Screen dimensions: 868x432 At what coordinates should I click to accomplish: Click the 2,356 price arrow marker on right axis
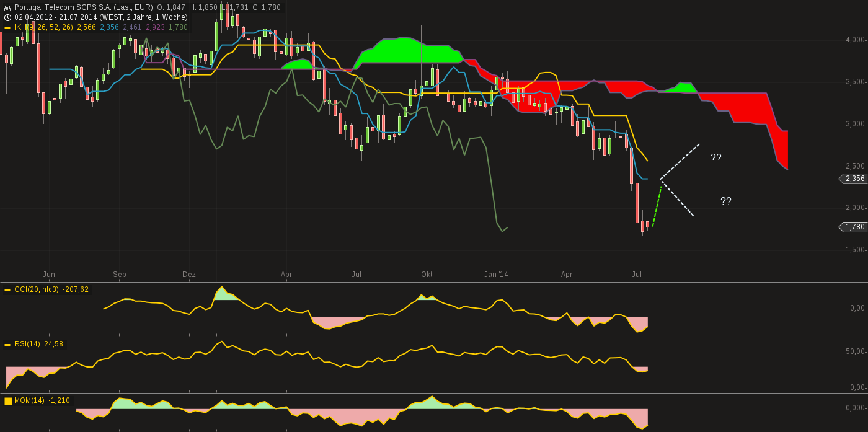click(854, 179)
